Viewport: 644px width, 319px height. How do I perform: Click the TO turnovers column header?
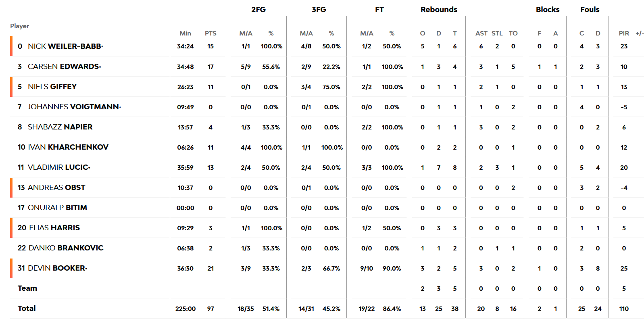pos(513,33)
